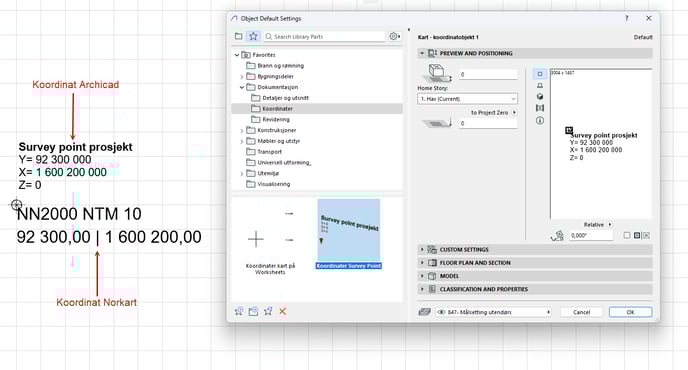Click the rotation angle field
This screenshot has height=370, width=688.
click(591, 236)
